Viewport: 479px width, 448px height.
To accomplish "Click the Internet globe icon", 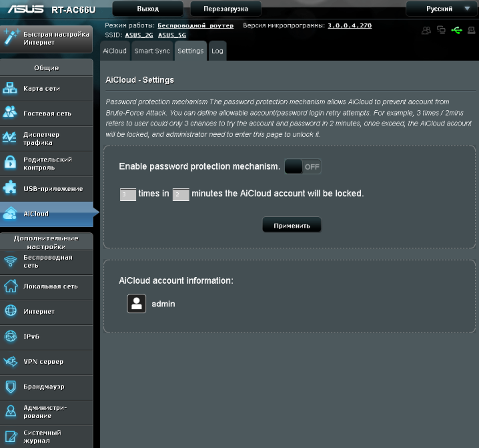I will [11, 310].
